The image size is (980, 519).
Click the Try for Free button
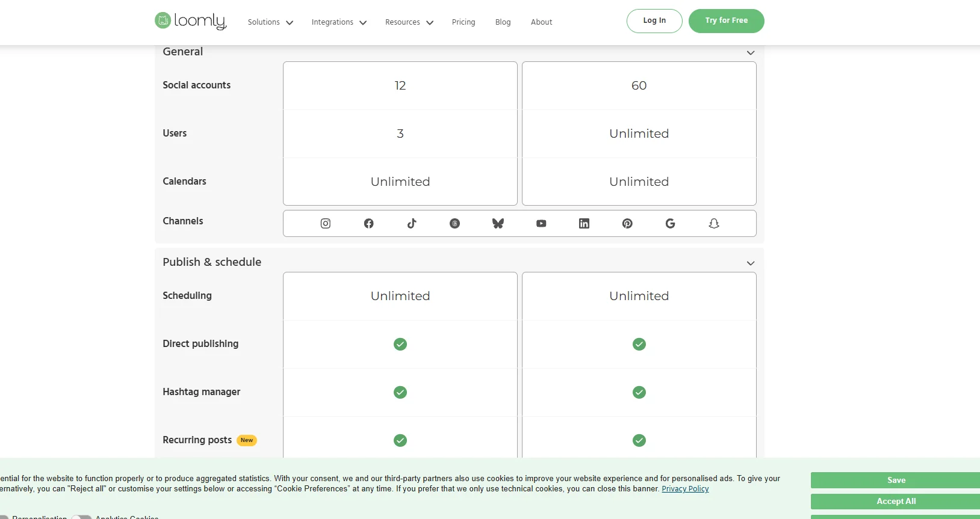(726, 21)
